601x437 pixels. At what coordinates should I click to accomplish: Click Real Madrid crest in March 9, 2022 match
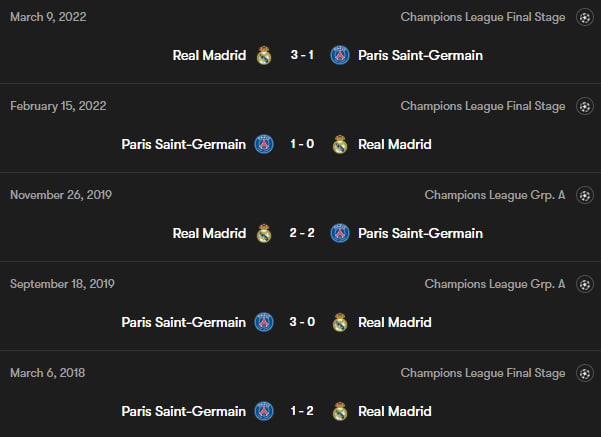pyautogui.click(x=264, y=55)
